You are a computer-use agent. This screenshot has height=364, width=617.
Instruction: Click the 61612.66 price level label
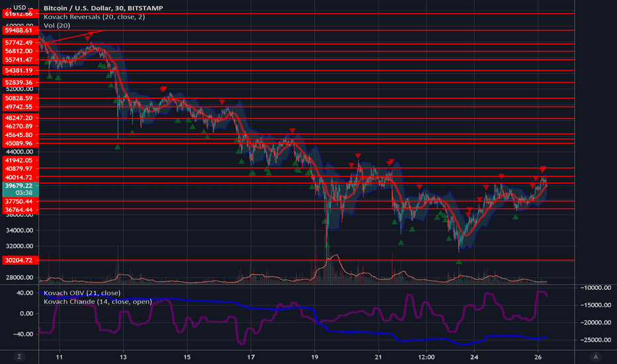(x=21, y=14)
